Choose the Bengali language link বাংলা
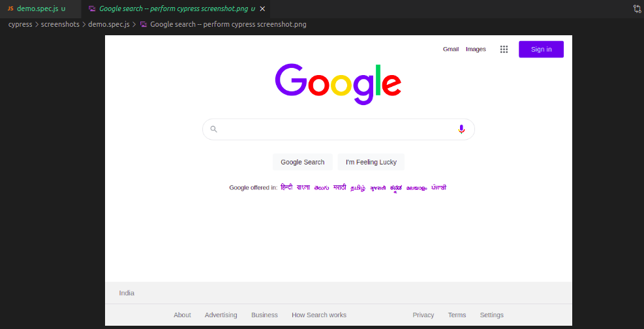The width and height of the screenshot is (644, 329). pos(303,188)
